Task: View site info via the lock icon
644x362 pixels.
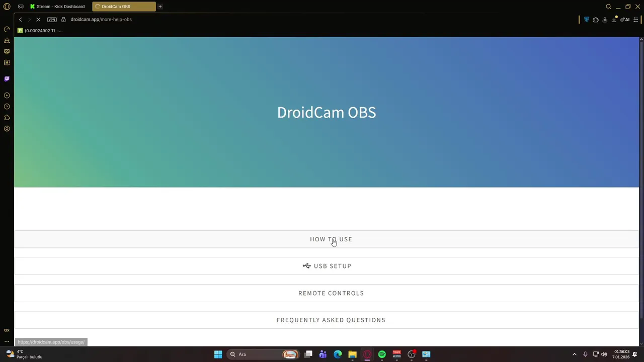Action: [x=63, y=20]
